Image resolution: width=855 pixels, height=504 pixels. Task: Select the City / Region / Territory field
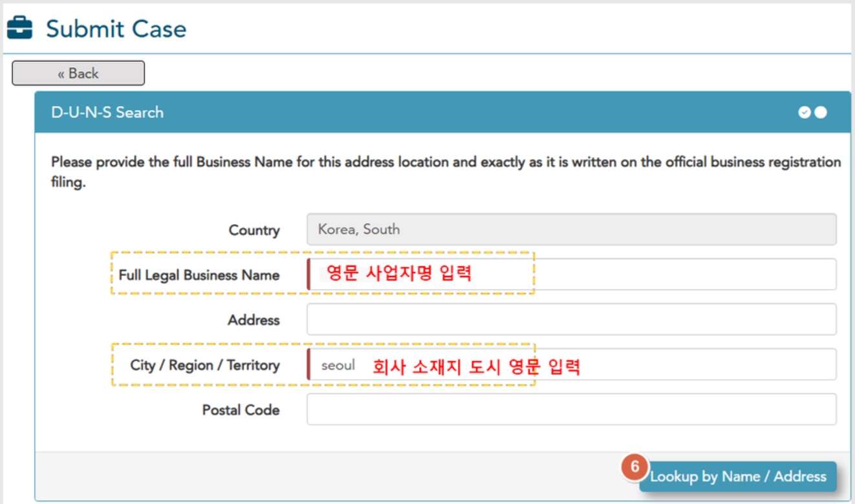[x=572, y=364]
